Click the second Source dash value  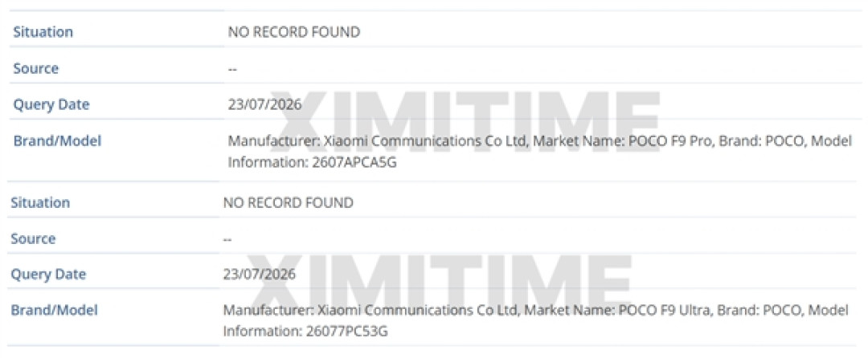[227, 239]
